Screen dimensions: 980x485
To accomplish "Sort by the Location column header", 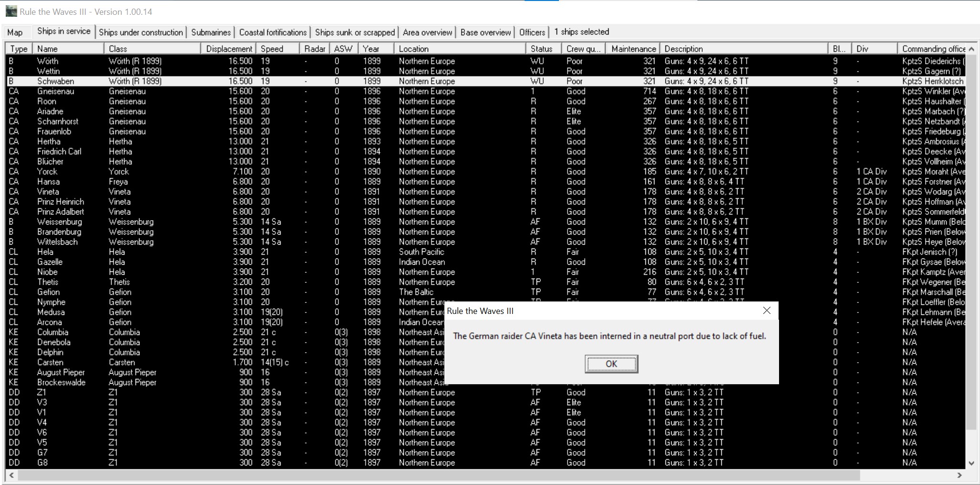I will coord(460,49).
